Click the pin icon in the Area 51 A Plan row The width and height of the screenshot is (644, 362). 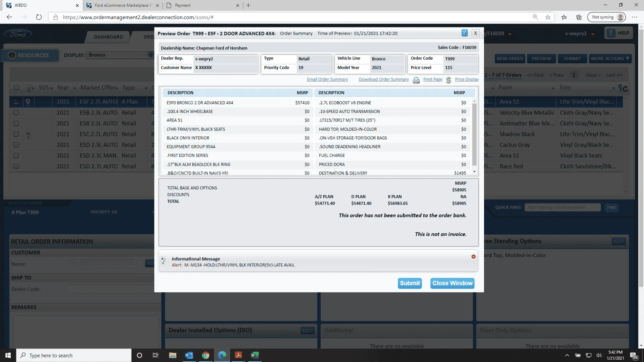(28, 102)
